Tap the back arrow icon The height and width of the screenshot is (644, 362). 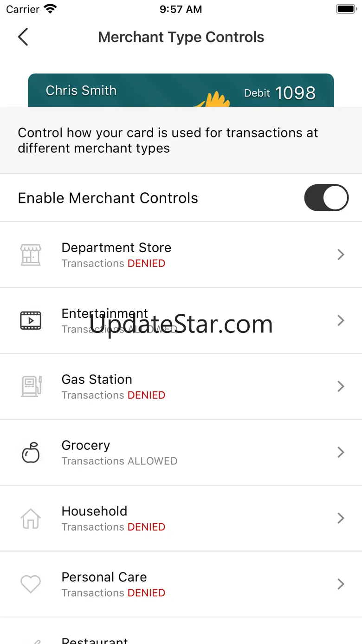[23, 37]
